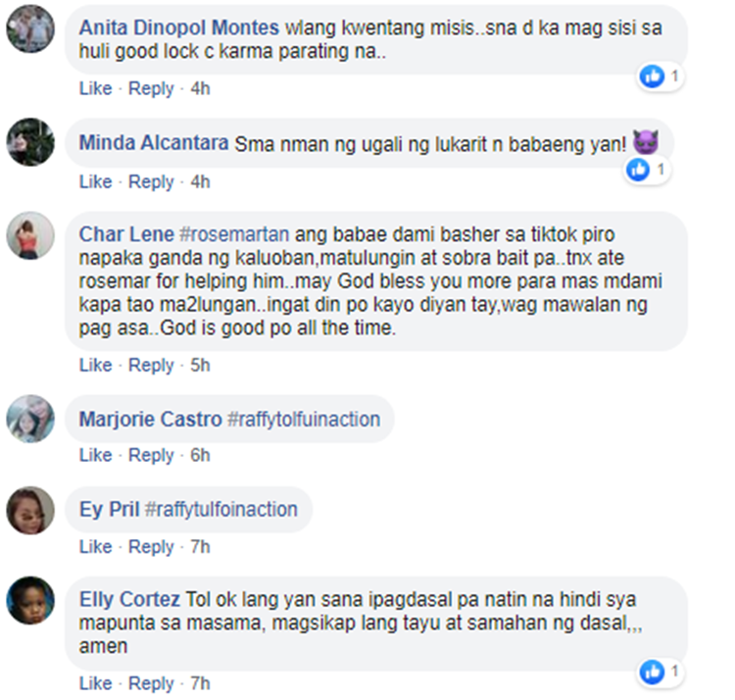
Task: Open Char Lene's profile photo
Action: (30, 235)
